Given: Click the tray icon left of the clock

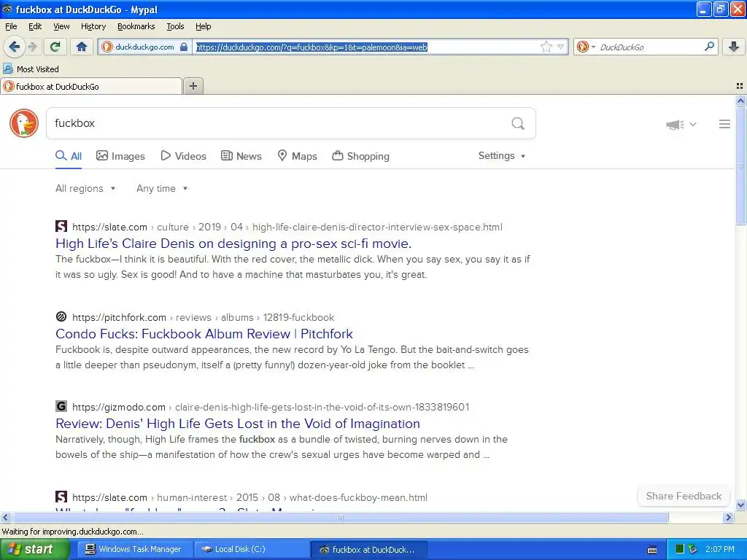Looking at the screenshot, I should [x=693, y=549].
